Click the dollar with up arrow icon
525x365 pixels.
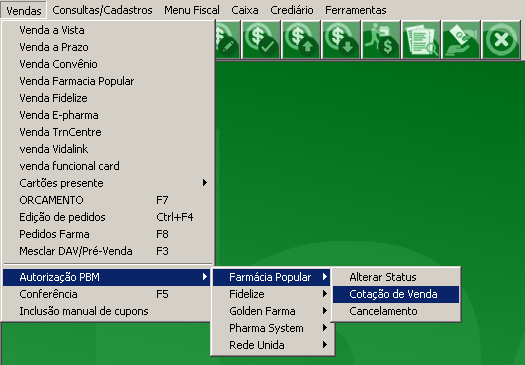coord(301,40)
